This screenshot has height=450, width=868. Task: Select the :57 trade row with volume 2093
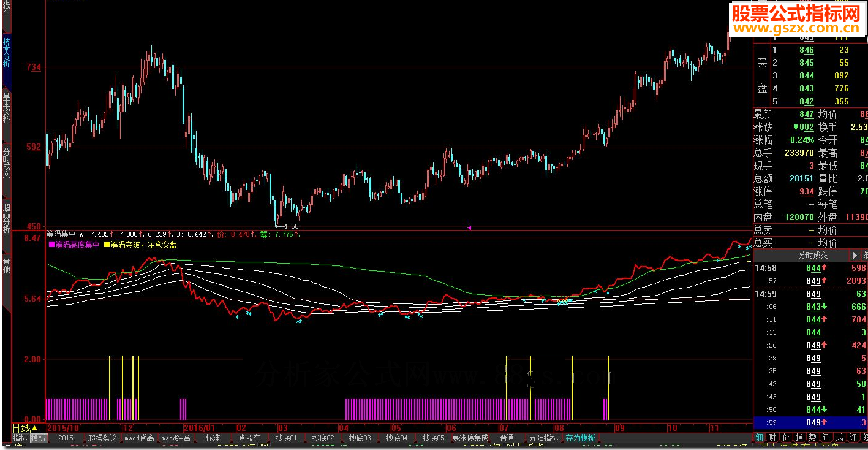[810, 281]
